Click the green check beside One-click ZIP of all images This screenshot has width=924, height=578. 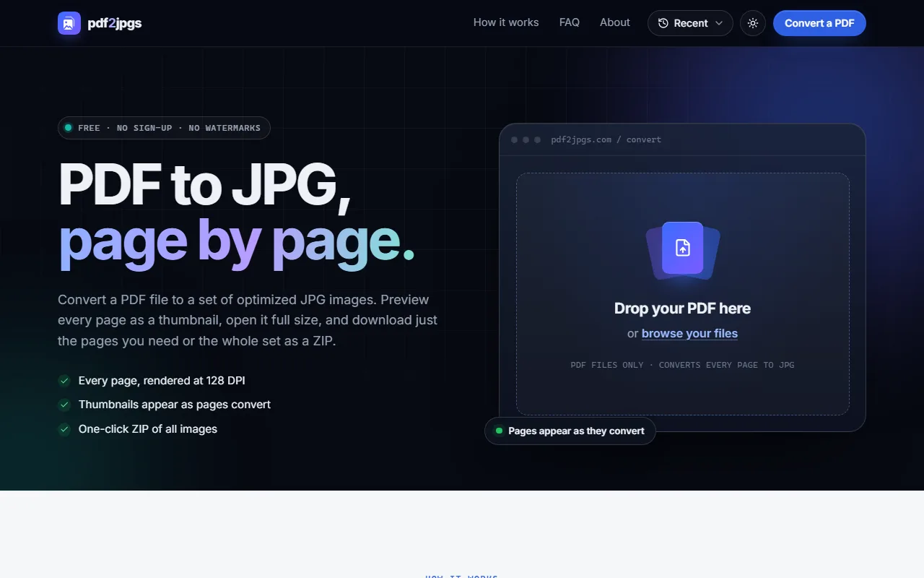tap(64, 429)
